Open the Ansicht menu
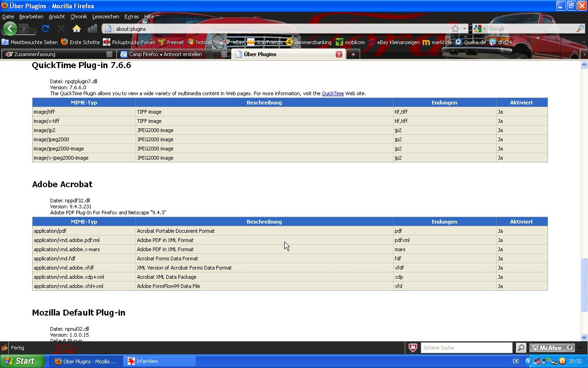Image resolution: width=588 pixels, height=368 pixels. point(57,17)
